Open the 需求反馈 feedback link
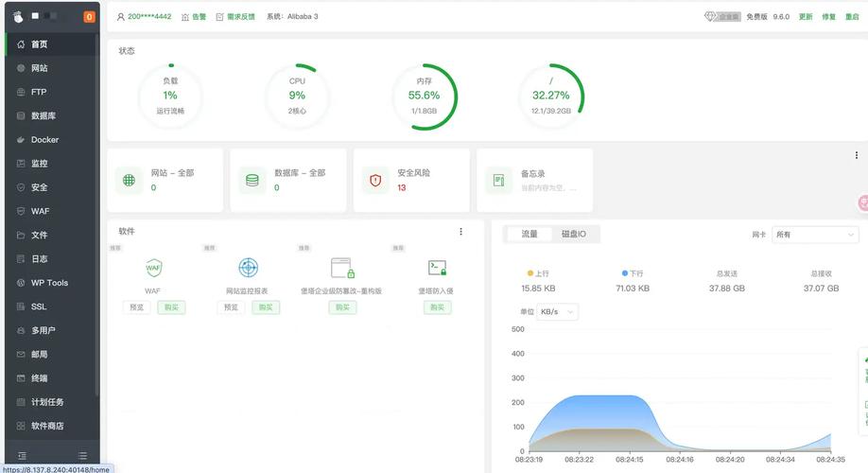The image size is (868, 473). click(235, 17)
